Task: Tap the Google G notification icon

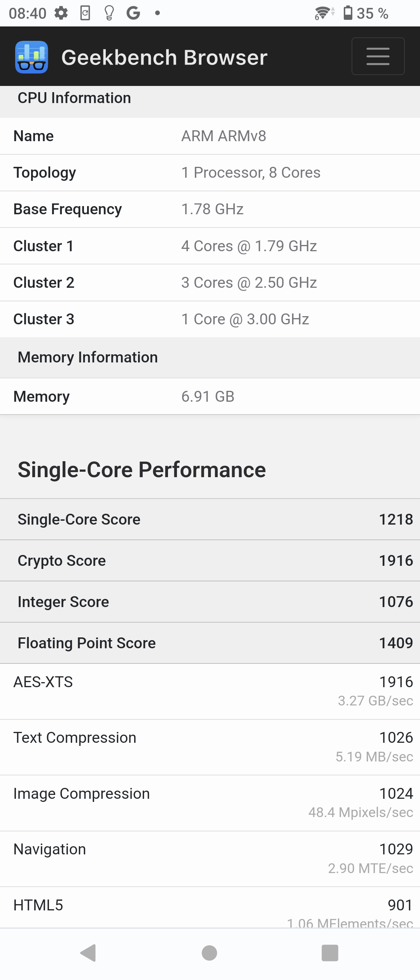Action: tap(133, 13)
